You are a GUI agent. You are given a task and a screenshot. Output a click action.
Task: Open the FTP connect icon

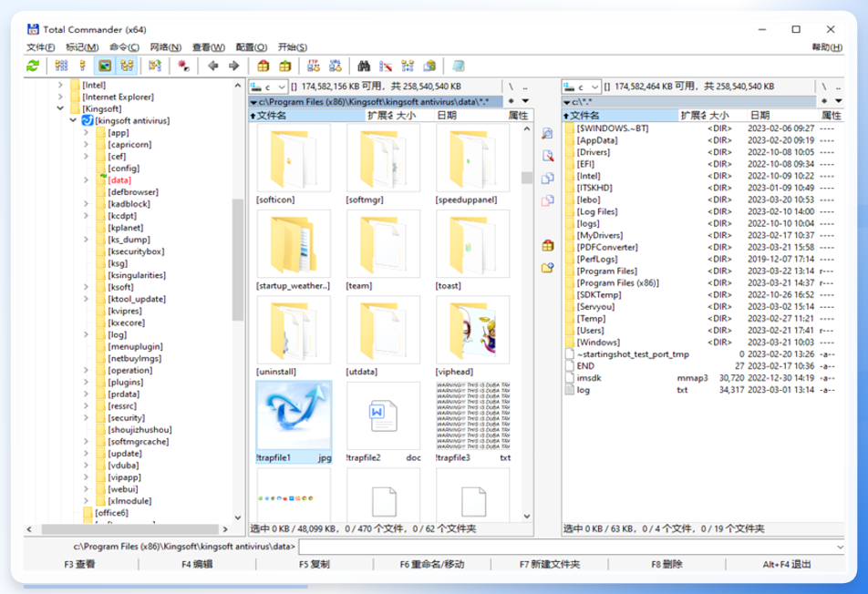tap(314, 66)
